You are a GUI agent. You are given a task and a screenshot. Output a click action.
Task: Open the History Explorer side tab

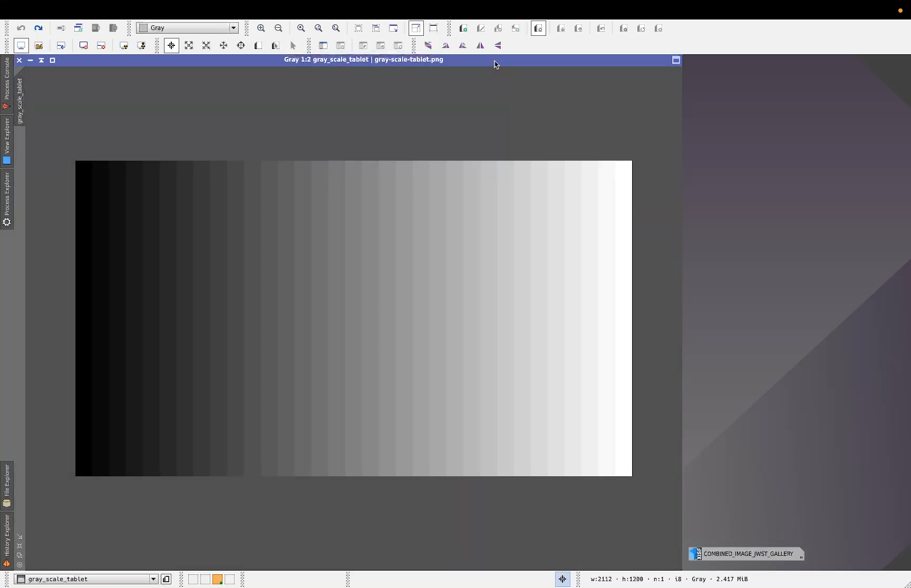pyautogui.click(x=6, y=541)
